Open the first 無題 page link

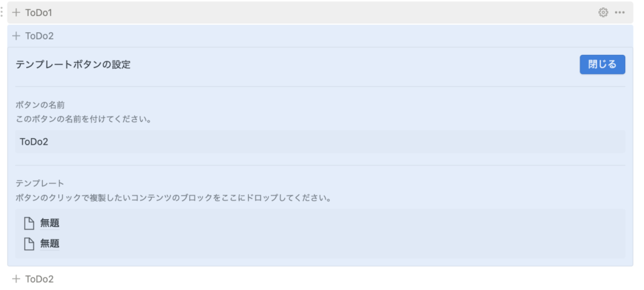50,224
